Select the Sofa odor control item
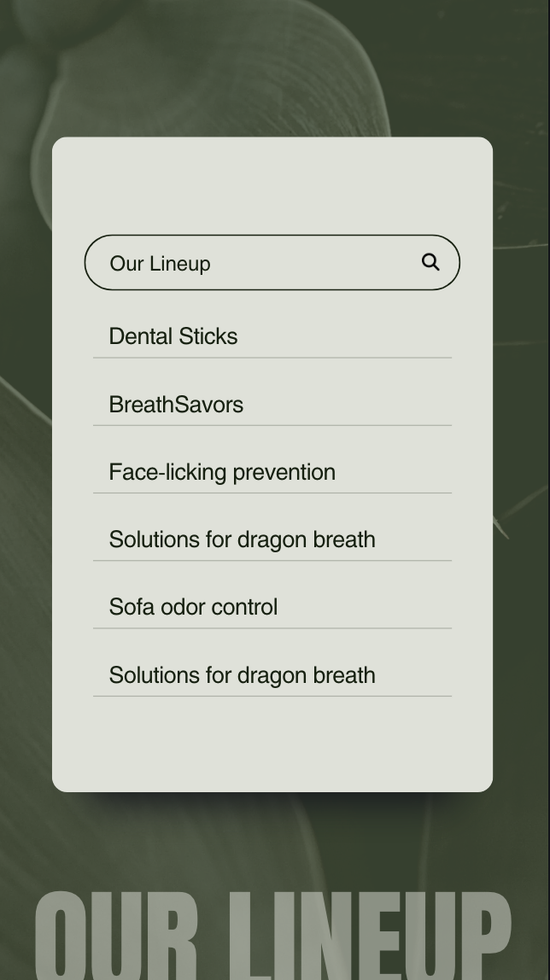Viewport: 550px width, 980px height. pyautogui.click(x=193, y=607)
